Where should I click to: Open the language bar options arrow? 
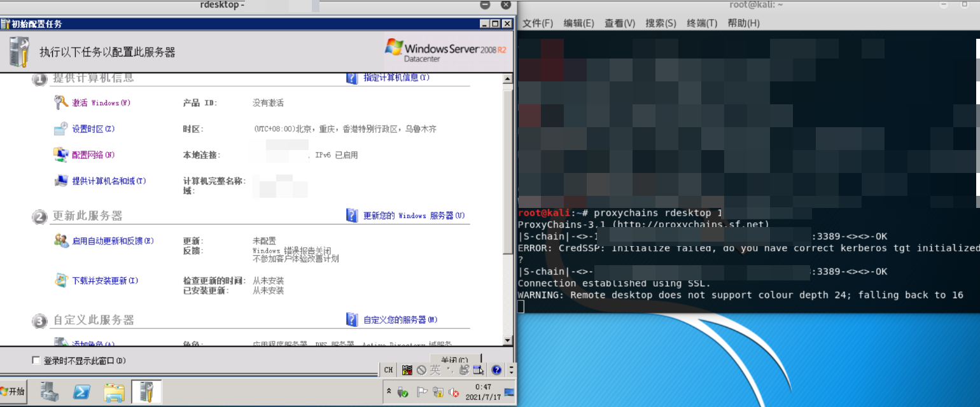point(512,369)
